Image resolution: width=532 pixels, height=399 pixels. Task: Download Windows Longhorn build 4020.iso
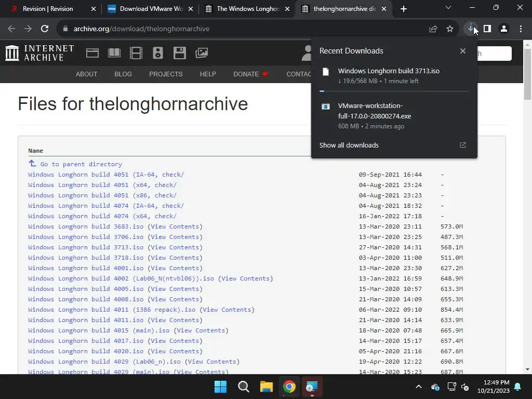click(86, 351)
